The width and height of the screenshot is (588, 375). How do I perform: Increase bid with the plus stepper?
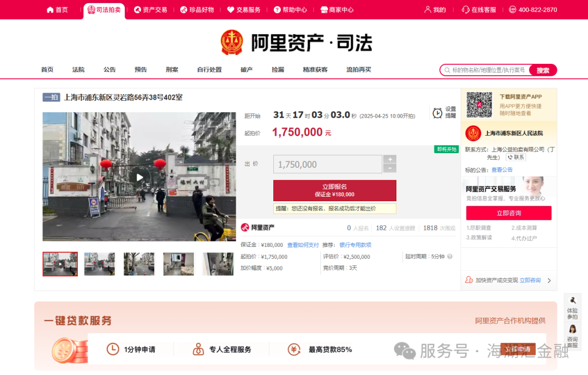coord(389,159)
